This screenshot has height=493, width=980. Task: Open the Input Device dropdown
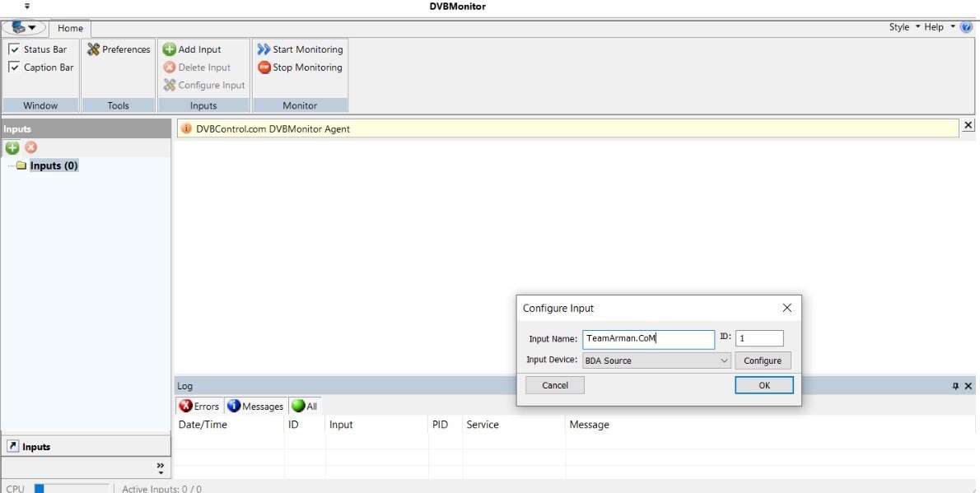724,360
